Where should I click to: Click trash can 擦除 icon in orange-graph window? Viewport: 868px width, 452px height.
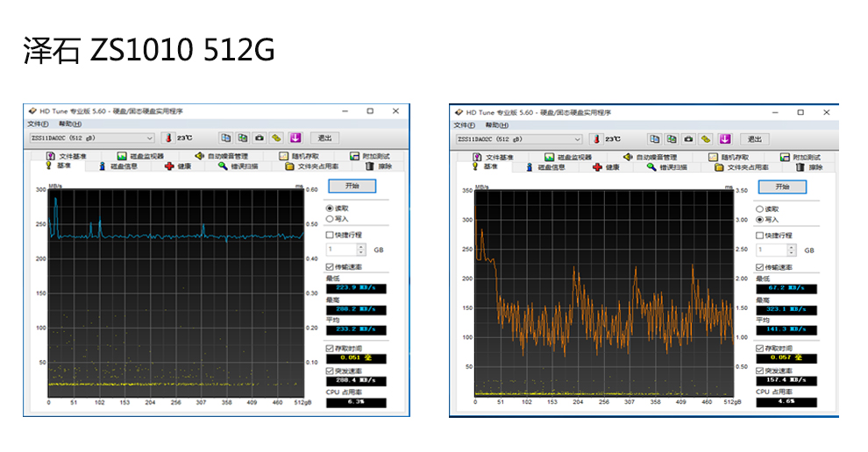tap(800, 166)
